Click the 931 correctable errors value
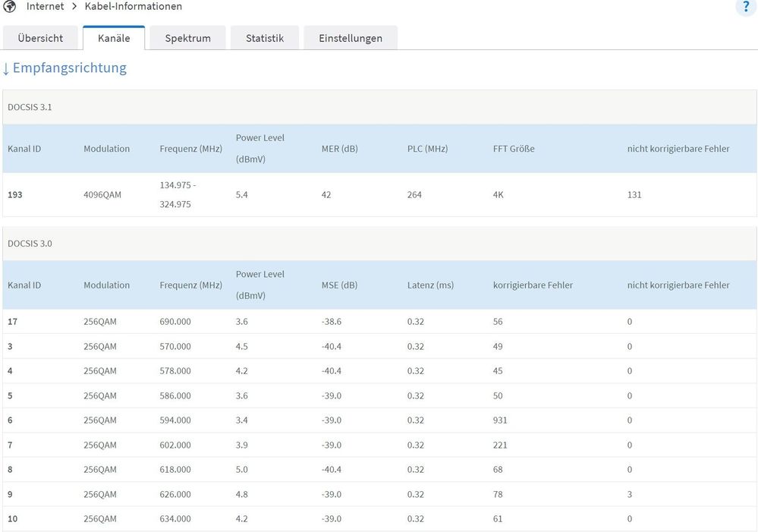Viewport: 758px width, 532px height. [500, 420]
